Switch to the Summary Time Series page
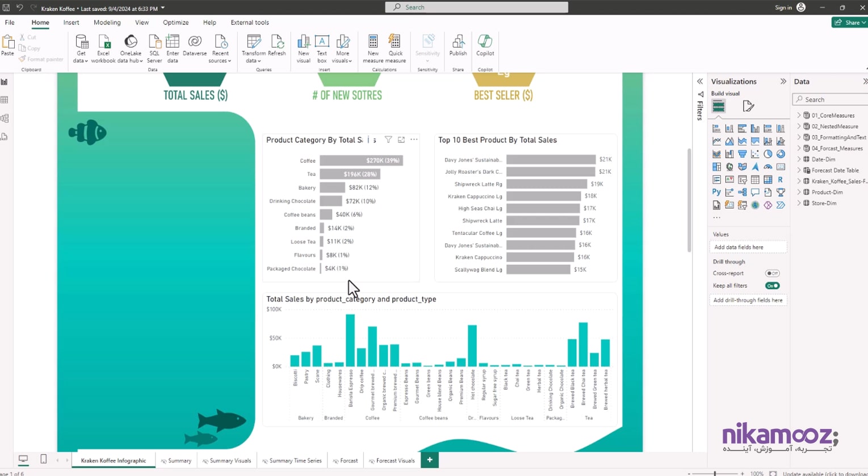Screen dimensions: 868x476 click(x=292, y=461)
